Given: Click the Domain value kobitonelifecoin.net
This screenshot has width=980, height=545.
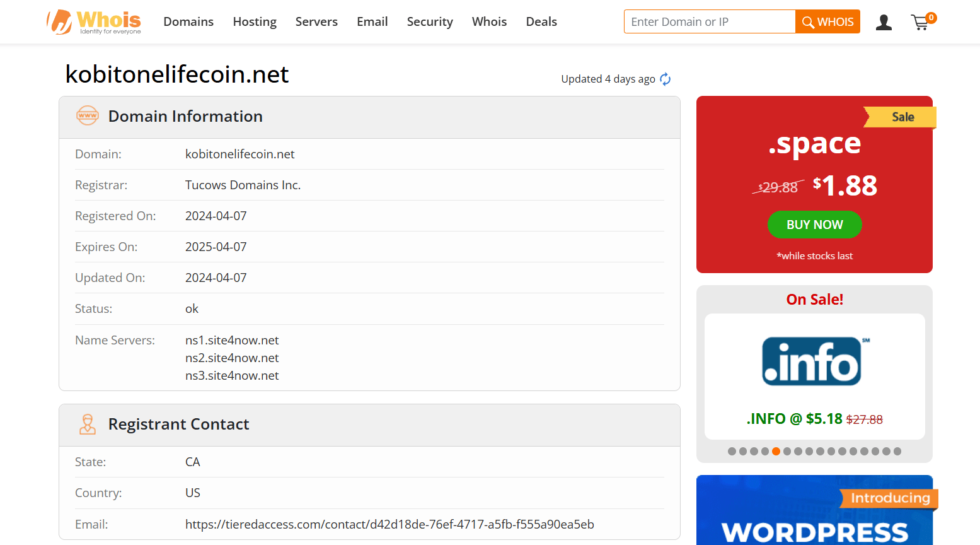Looking at the screenshot, I should [239, 154].
